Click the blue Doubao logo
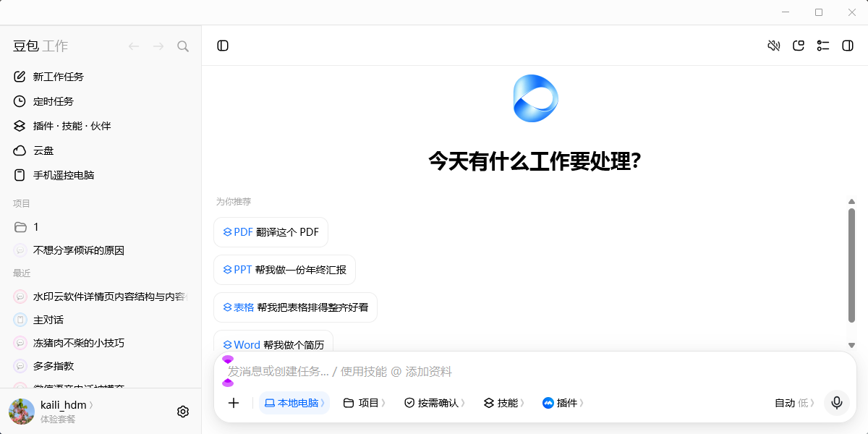 [535, 98]
